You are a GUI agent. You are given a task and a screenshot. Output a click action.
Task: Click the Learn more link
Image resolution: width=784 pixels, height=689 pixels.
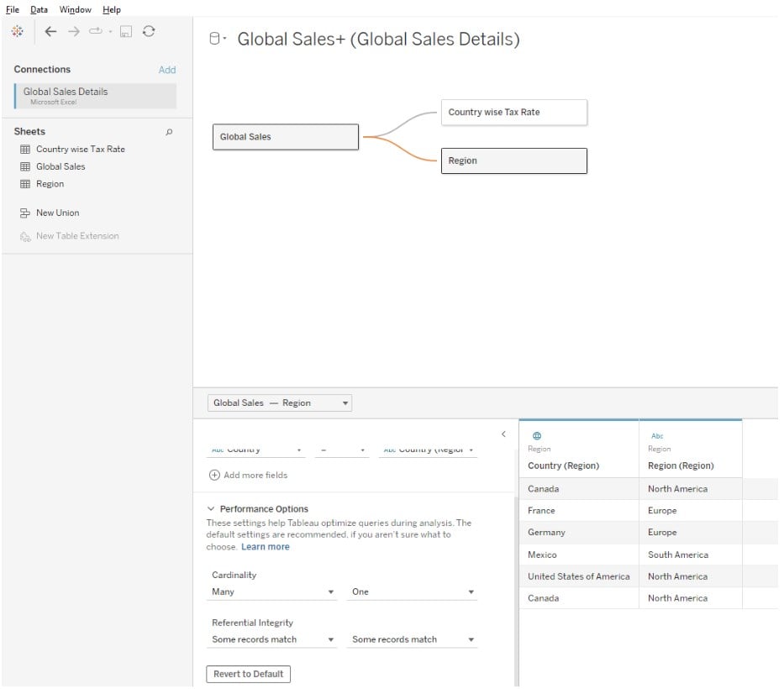coord(266,548)
